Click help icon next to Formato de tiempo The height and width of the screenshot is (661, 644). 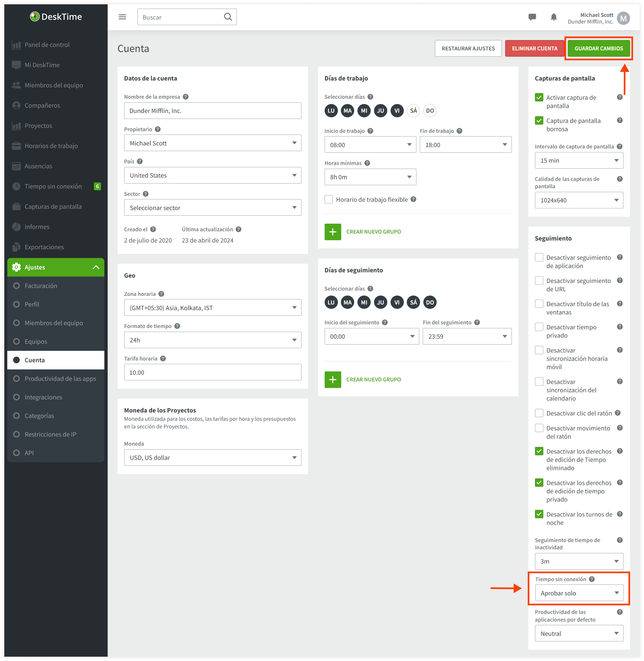pyautogui.click(x=177, y=326)
